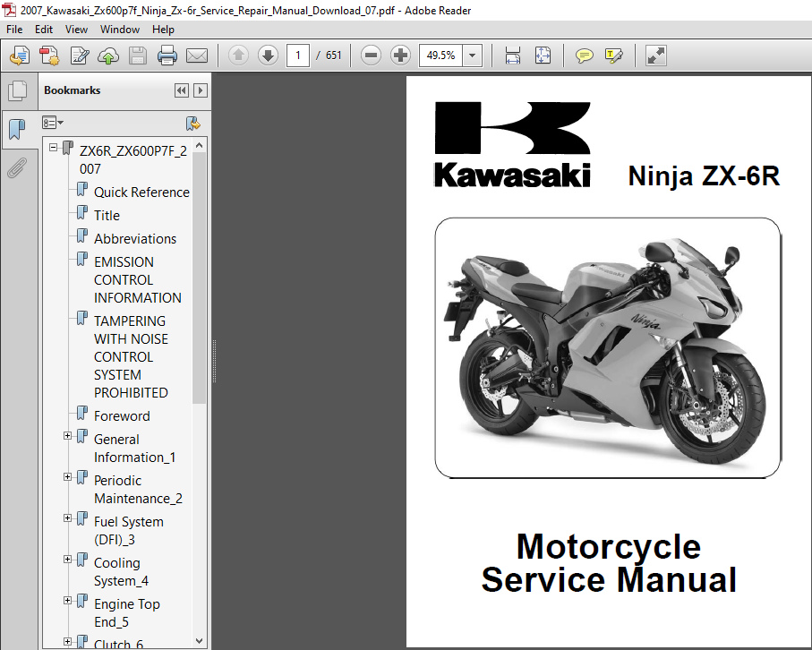Click the expand panel right-arrow button
The height and width of the screenshot is (650, 812).
click(x=201, y=90)
